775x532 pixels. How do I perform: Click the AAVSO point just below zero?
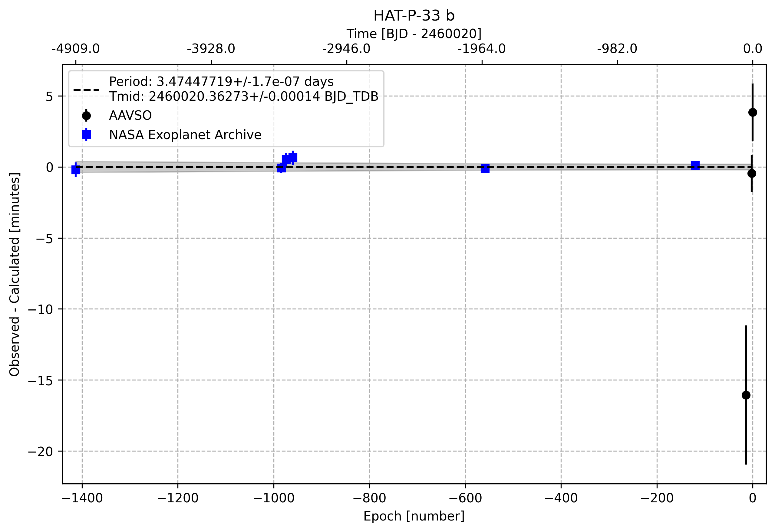pyautogui.click(x=752, y=173)
